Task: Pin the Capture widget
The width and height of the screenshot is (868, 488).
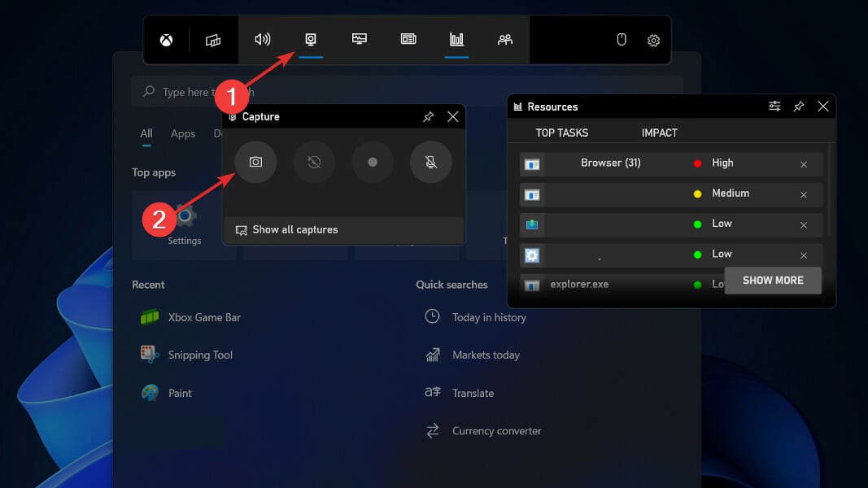Action: click(429, 116)
